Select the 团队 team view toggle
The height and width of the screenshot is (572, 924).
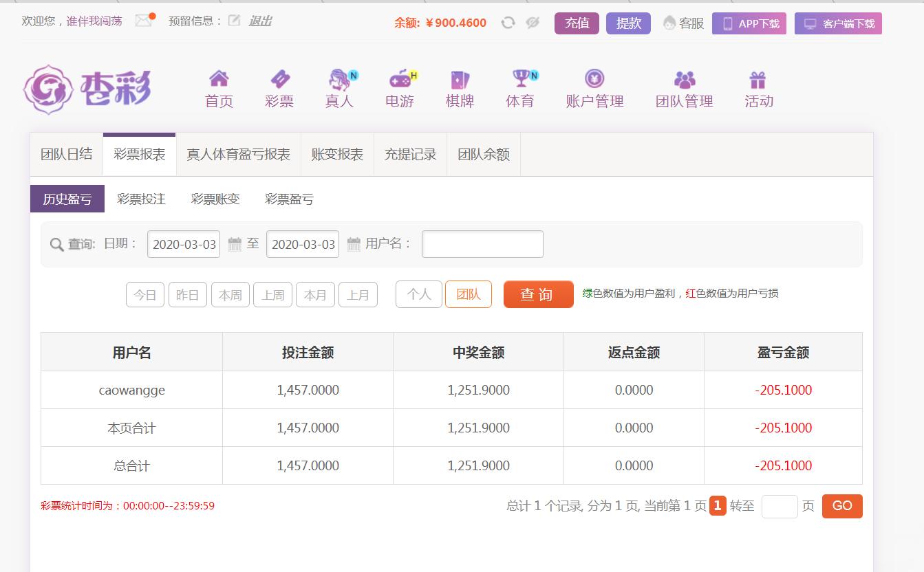pos(468,294)
